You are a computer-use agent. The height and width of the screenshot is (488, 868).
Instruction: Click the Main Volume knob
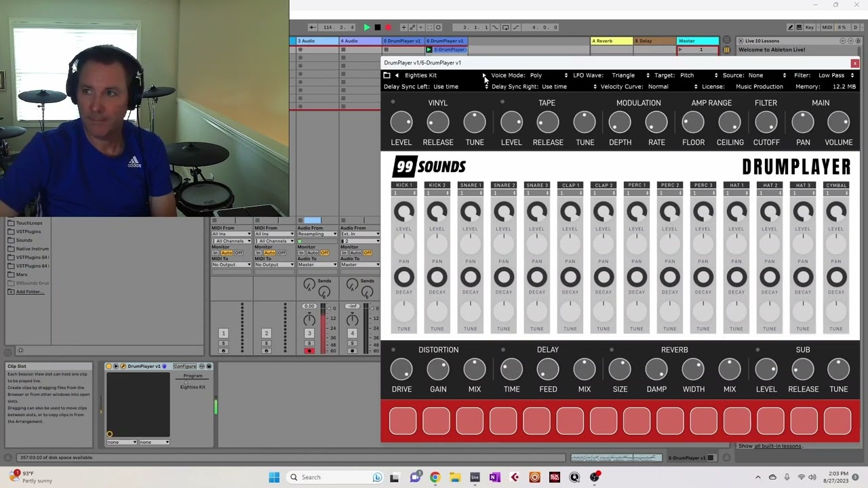[839, 123]
